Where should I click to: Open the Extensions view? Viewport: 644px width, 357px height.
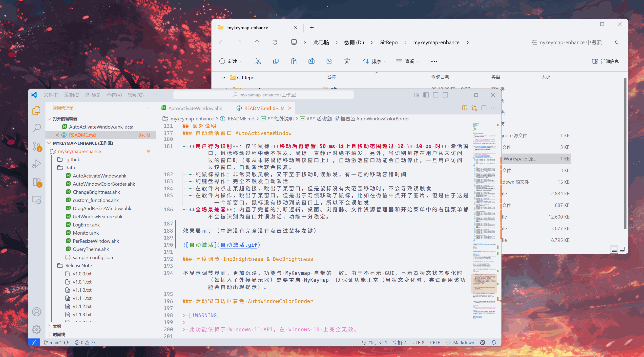37,182
